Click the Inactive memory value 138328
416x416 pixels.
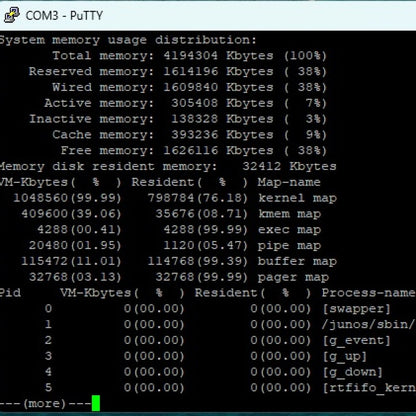(x=194, y=119)
